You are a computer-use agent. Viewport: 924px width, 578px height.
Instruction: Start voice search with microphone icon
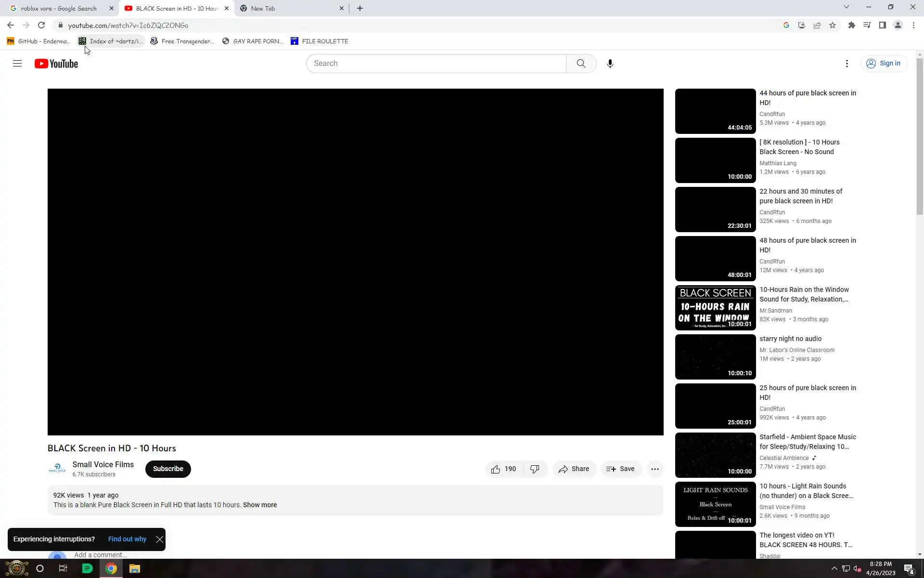click(x=610, y=64)
